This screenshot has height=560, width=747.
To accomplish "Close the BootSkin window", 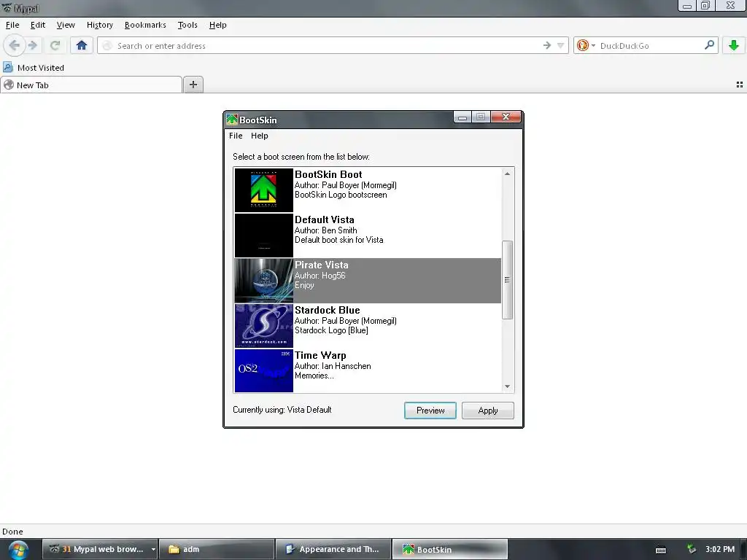I will click(x=506, y=117).
